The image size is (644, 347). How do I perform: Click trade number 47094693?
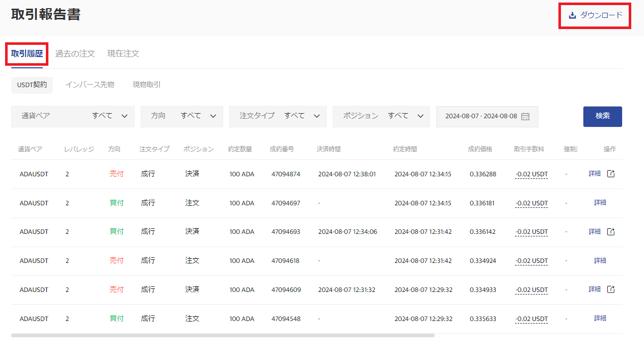(x=286, y=232)
